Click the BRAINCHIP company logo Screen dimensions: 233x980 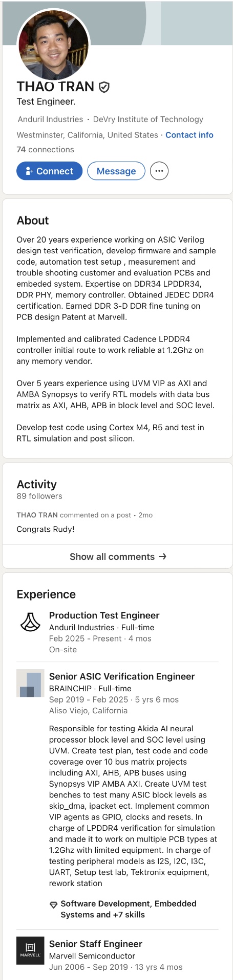(30, 683)
